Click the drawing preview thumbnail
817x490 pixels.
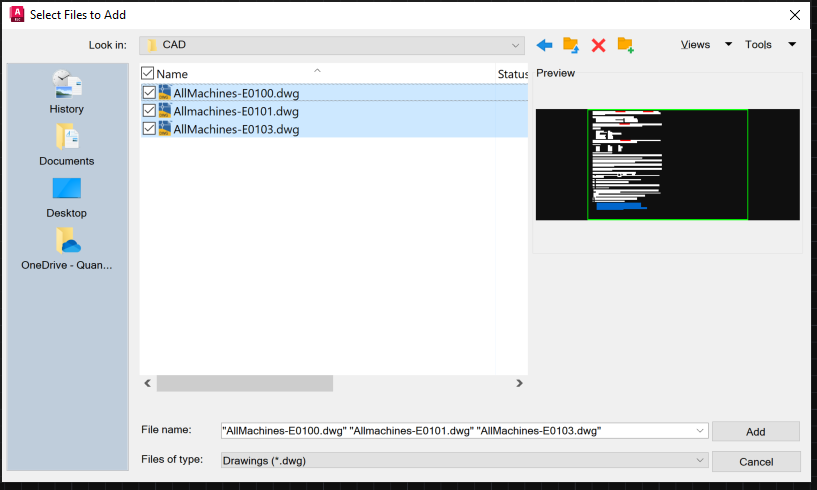[667, 164]
